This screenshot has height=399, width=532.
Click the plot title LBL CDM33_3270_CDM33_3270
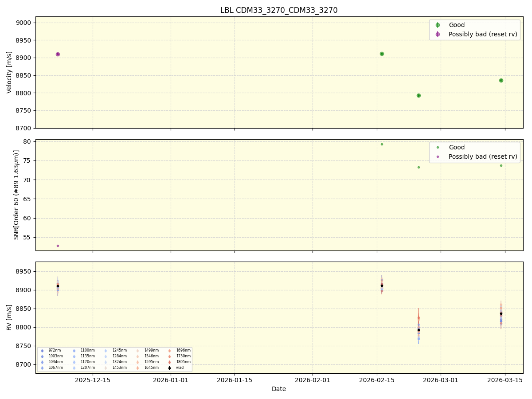click(x=279, y=10)
